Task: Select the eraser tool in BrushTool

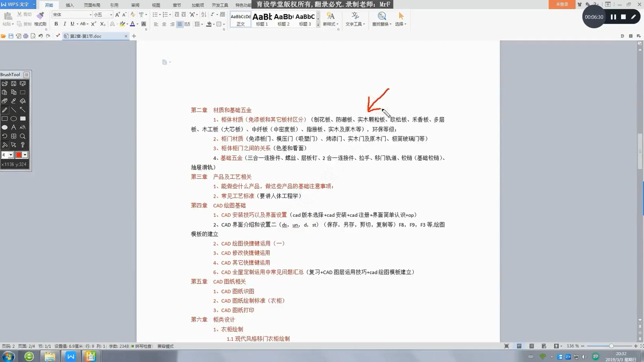Action: coord(5,101)
